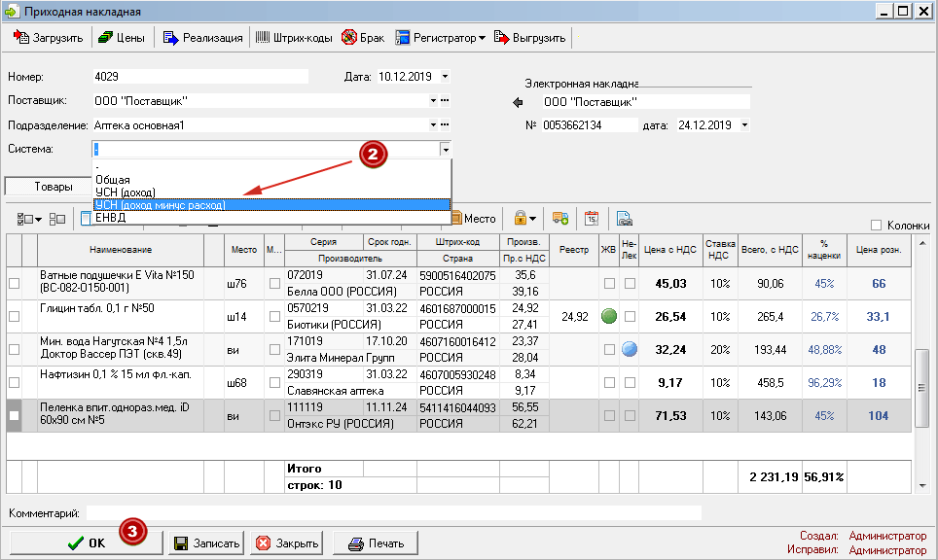Click the truck with plus icon

click(x=560, y=219)
